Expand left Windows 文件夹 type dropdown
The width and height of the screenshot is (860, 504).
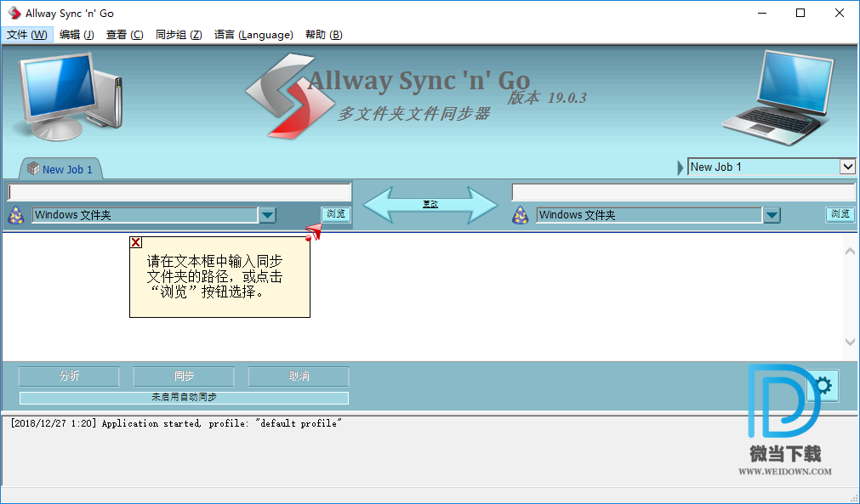pyautogui.click(x=267, y=215)
